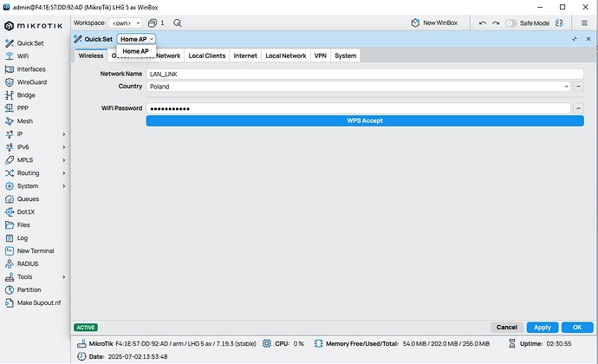Click the CPU chip icon in status bar

tap(267, 343)
